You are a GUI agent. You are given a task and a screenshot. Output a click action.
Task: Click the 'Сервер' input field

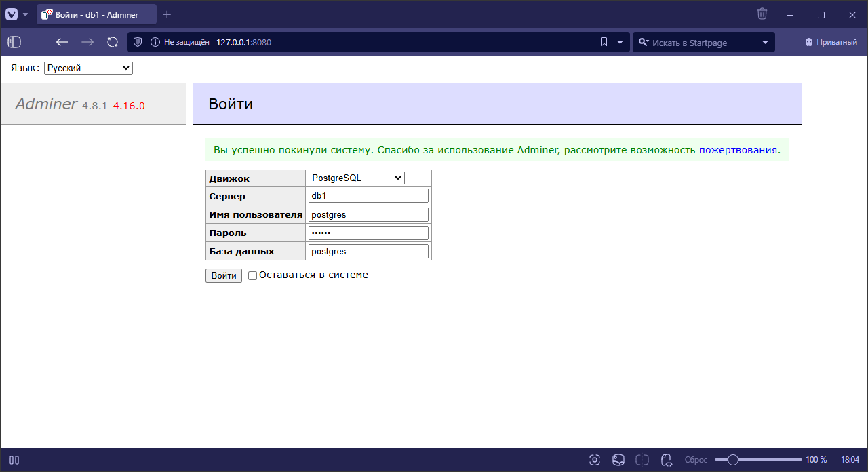pyautogui.click(x=368, y=196)
